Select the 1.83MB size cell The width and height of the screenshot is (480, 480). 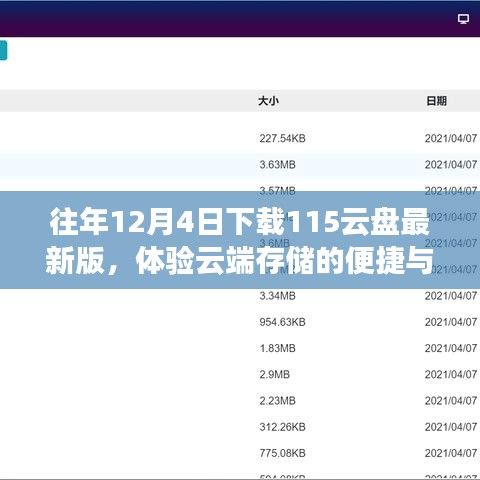click(277, 348)
